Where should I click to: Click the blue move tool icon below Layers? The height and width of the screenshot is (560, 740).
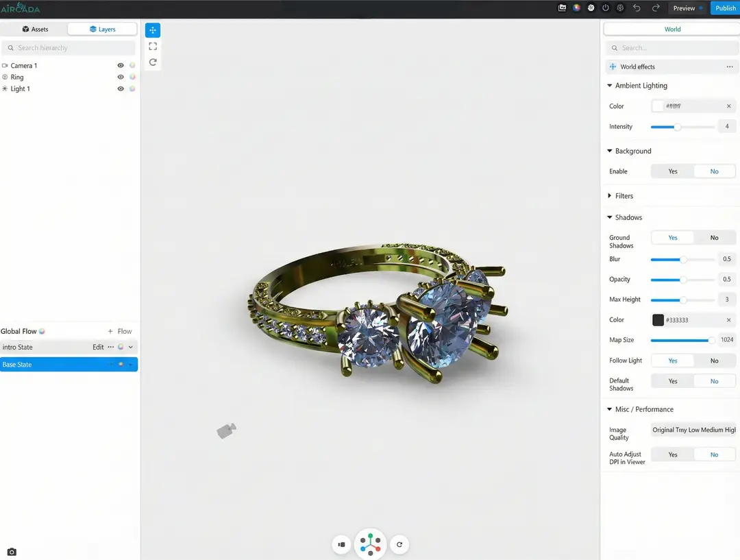pyautogui.click(x=152, y=29)
